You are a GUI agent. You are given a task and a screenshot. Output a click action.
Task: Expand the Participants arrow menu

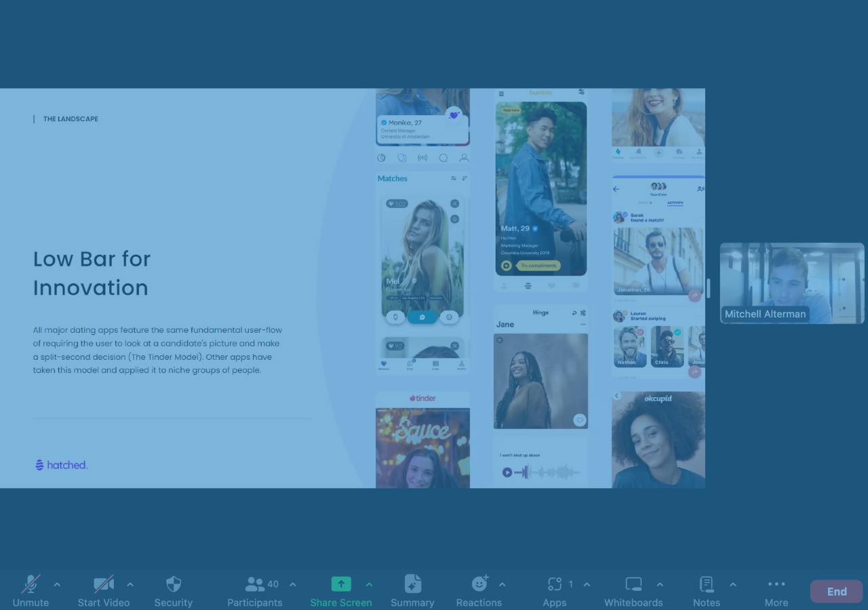pos(293,584)
